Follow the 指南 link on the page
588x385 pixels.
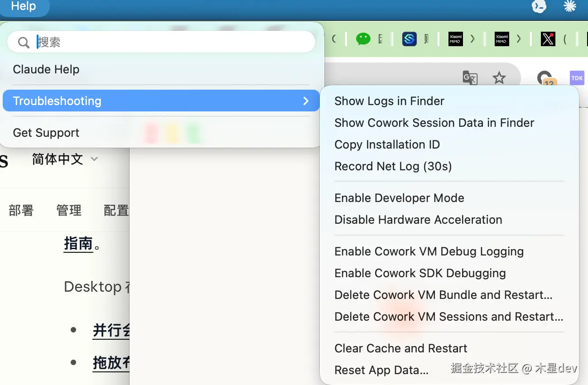78,243
